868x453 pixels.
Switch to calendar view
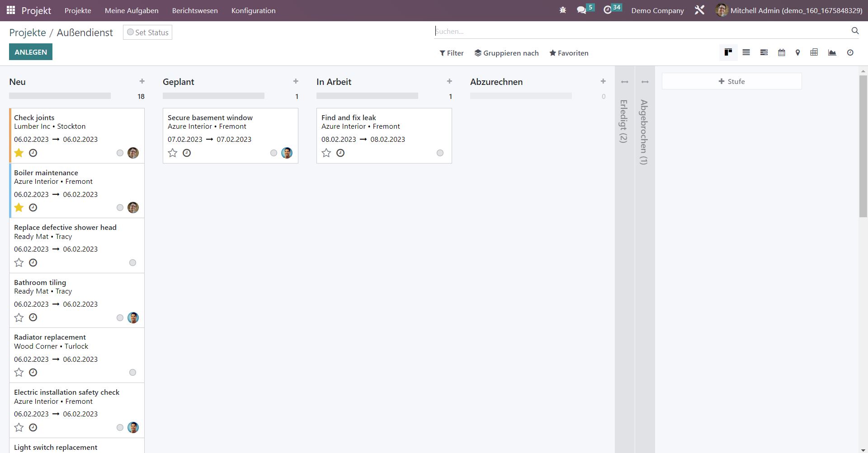click(781, 53)
